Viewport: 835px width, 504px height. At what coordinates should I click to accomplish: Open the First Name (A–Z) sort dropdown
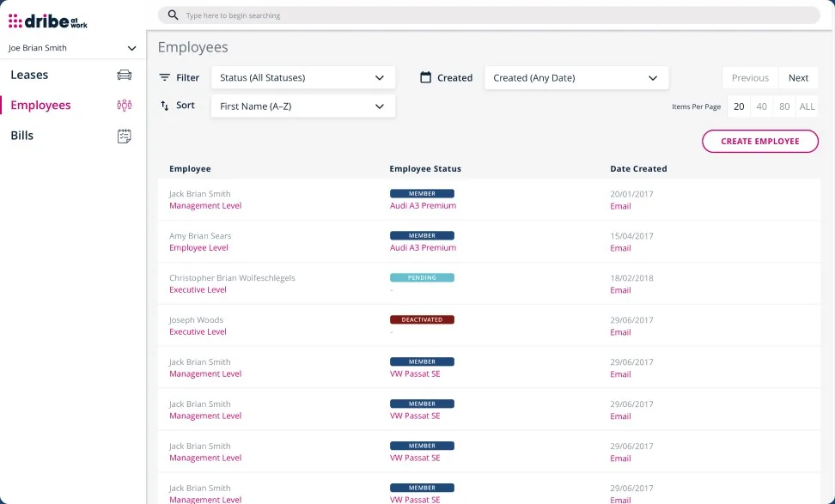(303, 106)
